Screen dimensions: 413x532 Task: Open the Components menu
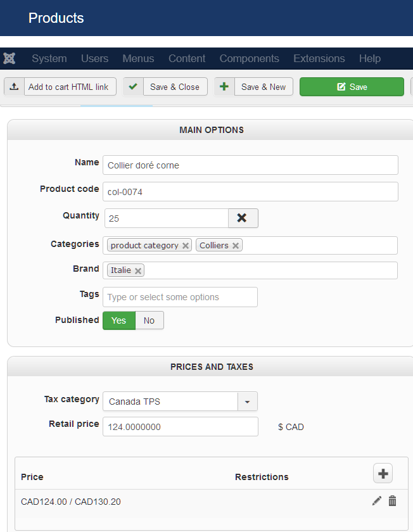249,58
